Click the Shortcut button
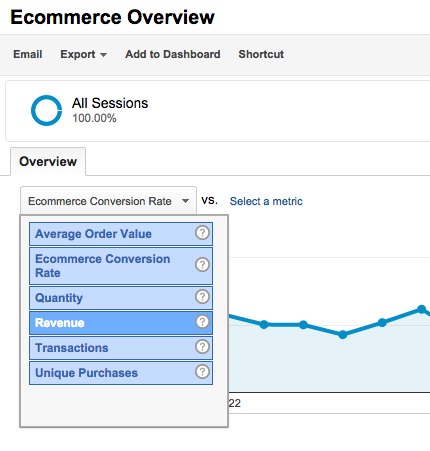The width and height of the screenshot is (430, 451). pos(261,54)
